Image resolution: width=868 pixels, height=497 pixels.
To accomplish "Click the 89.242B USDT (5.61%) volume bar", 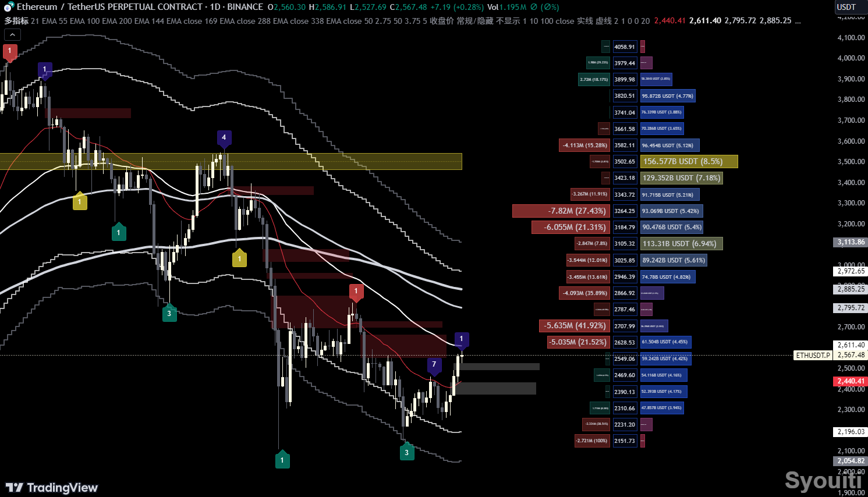I will [674, 260].
